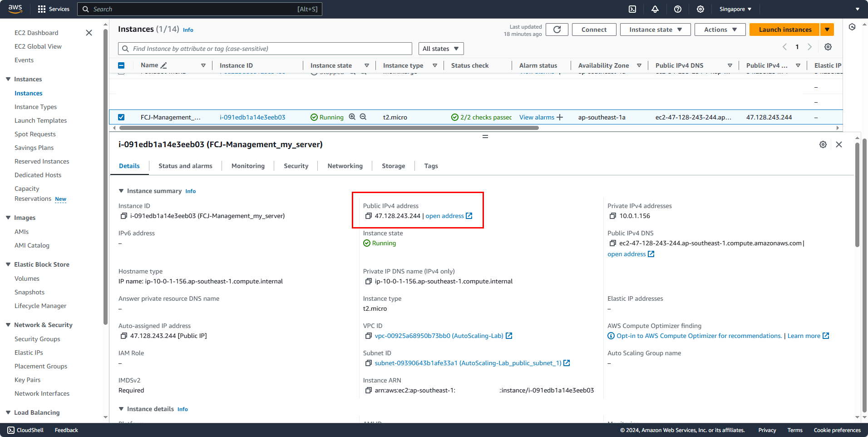
Task: Toggle the select-all checkbox in table header
Action: pos(121,65)
